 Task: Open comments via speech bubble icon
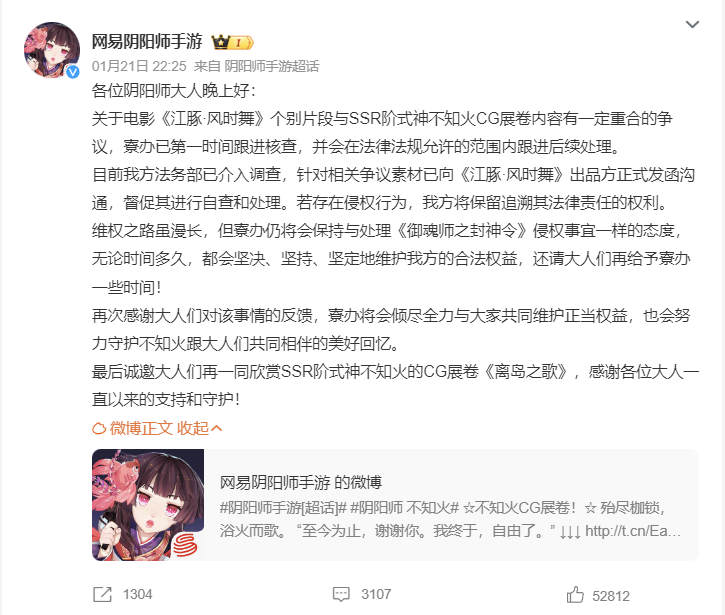(x=341, y=594)
